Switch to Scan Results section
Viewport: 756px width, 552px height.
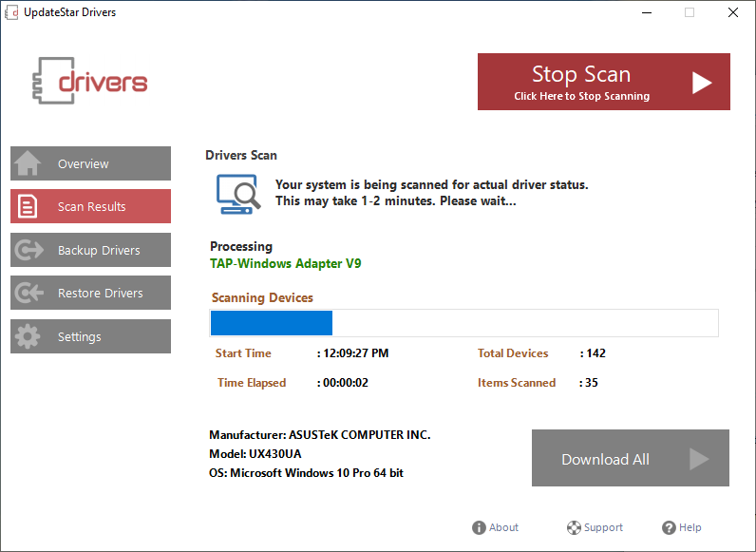coord(91,206)
